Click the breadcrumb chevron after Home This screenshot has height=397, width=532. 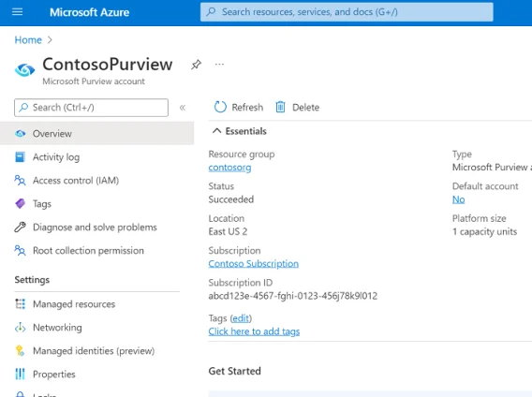pos(50,40)
